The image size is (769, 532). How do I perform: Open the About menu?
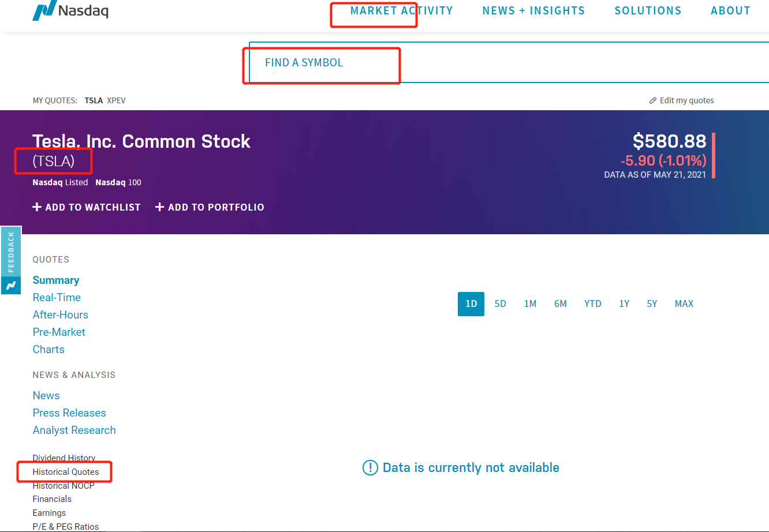point(730,11)
